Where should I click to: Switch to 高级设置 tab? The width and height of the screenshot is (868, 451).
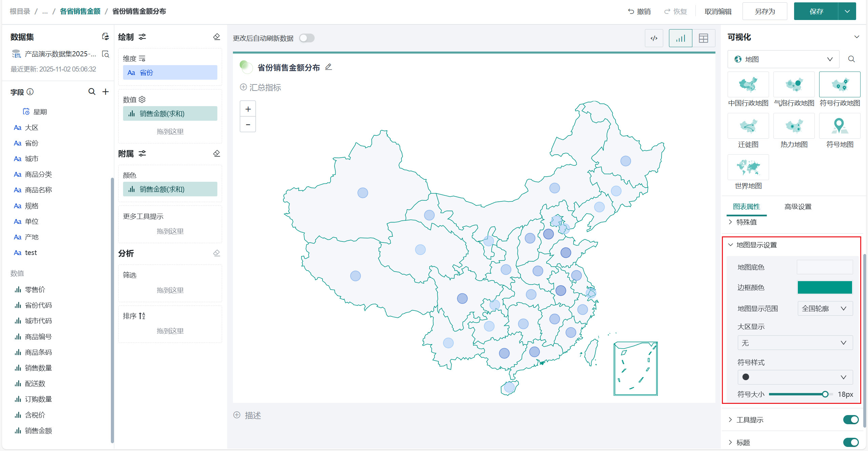pyautogui.click(x=797, y=207)
